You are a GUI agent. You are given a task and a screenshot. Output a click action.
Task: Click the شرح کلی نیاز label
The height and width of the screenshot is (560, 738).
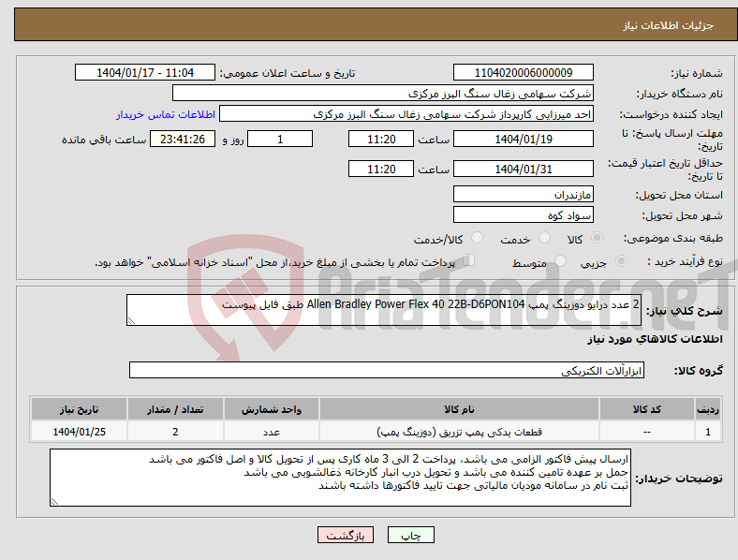[x=685, y=311]
